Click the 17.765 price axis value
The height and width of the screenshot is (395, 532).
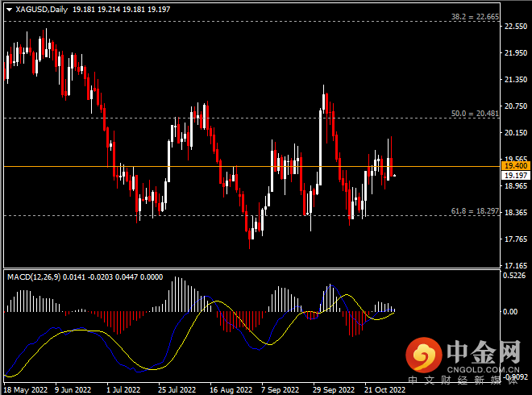coord(516,239)
